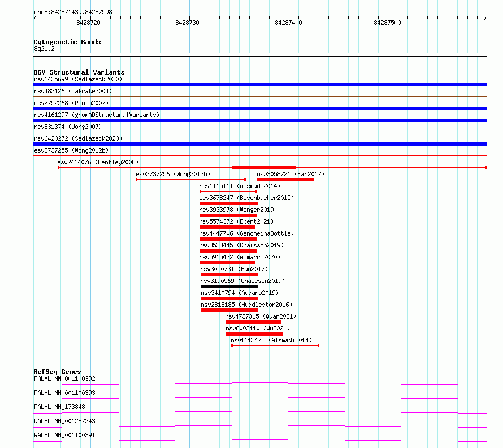Open variant nsv2818185 (Huddleston2016)
This screenshot has height=448, width=503.
[246, 305]
